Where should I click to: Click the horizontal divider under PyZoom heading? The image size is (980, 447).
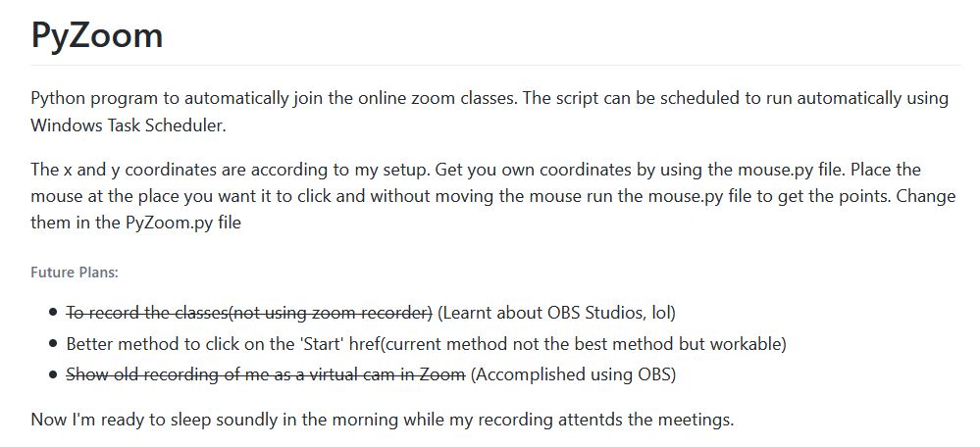[495, 65]
